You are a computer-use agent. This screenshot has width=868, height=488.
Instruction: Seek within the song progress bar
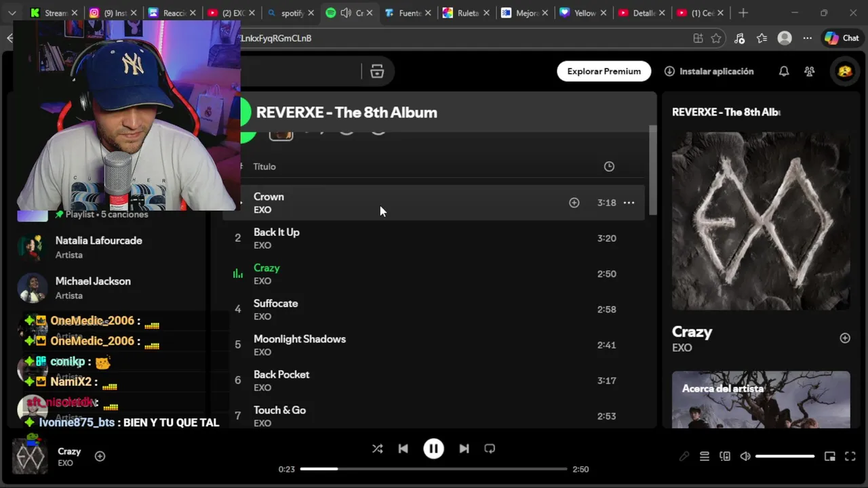(x=433, y=469)
